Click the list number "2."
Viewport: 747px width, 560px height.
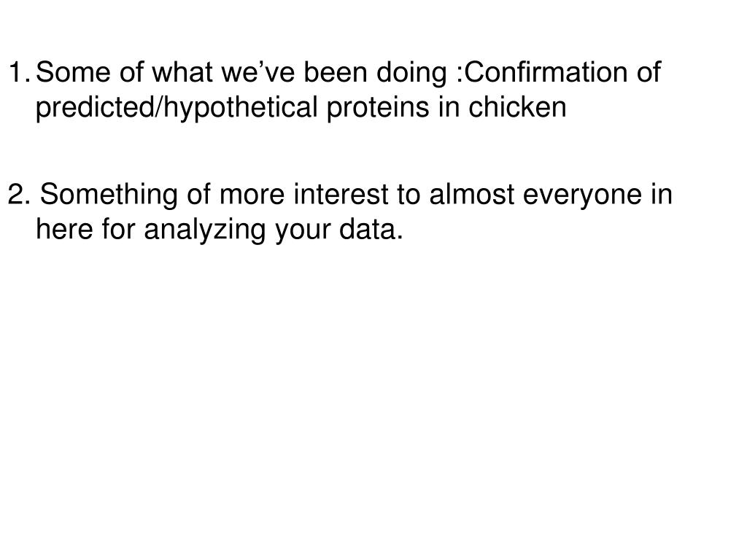[x=20, y=194]
